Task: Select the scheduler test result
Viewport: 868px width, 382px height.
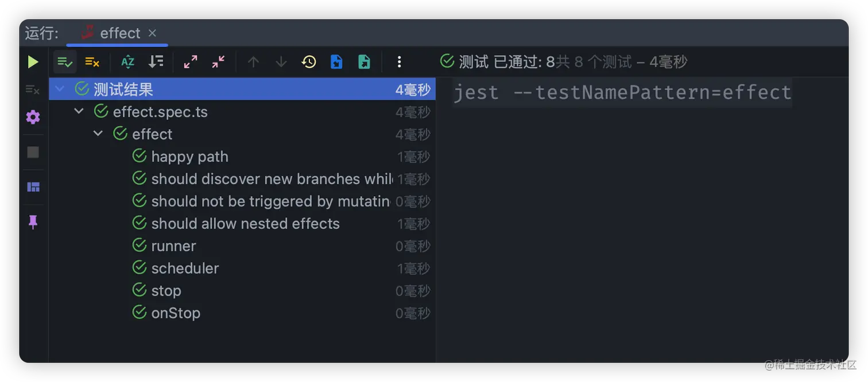Action: 185,268
